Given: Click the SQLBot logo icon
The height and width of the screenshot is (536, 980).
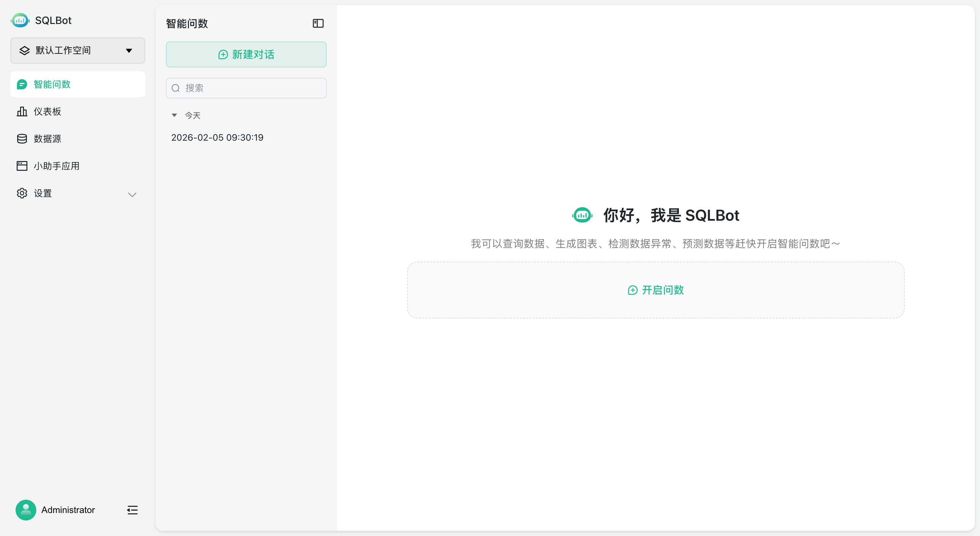Looking at the screenshot, I should 20,20.
